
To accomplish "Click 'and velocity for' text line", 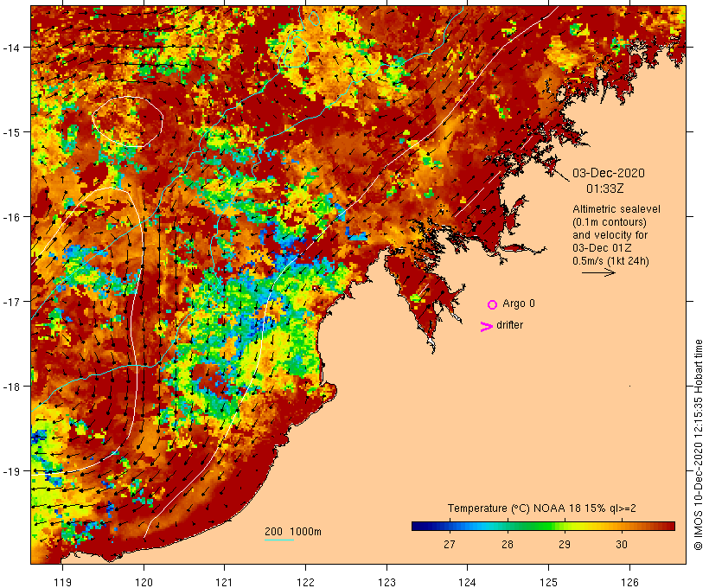I will tap(610, 235).
